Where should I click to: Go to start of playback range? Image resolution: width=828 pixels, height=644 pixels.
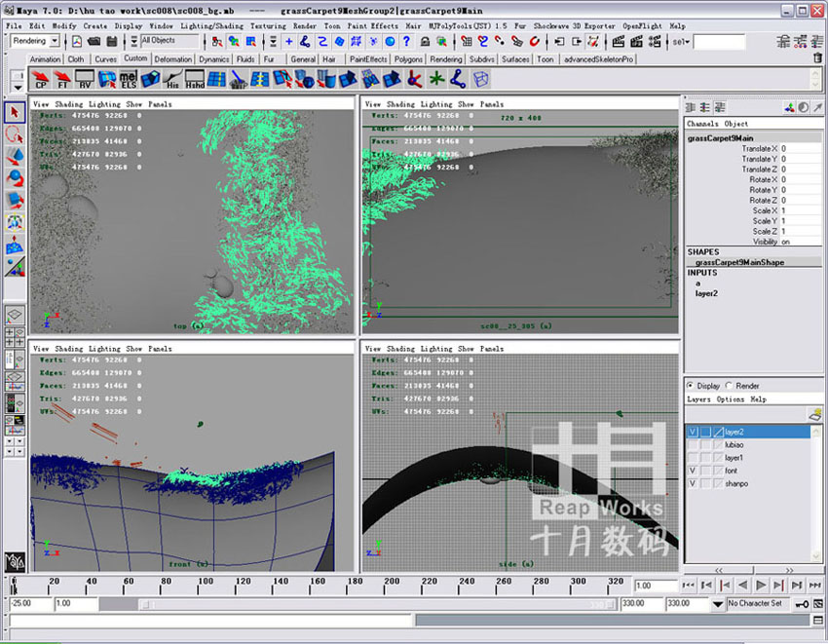688,586
